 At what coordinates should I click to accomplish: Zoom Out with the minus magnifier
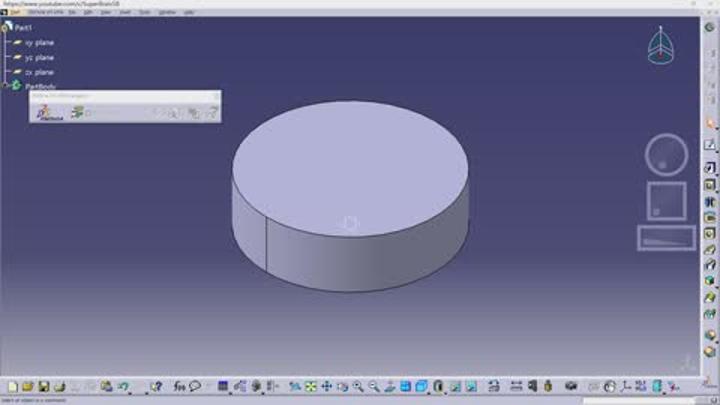(x=374, y=387)
